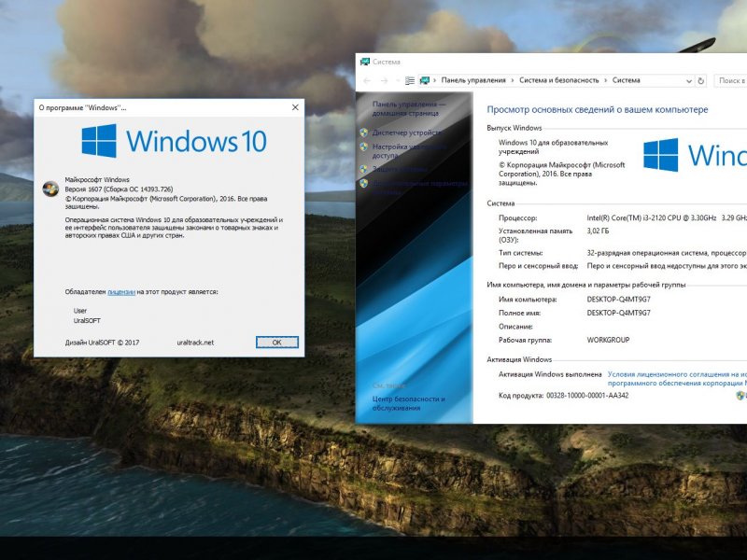The width and height of the screenshot is (747, 560).
Task: Click the product code 00328-10000-0001-AA342
Action: 587,395
